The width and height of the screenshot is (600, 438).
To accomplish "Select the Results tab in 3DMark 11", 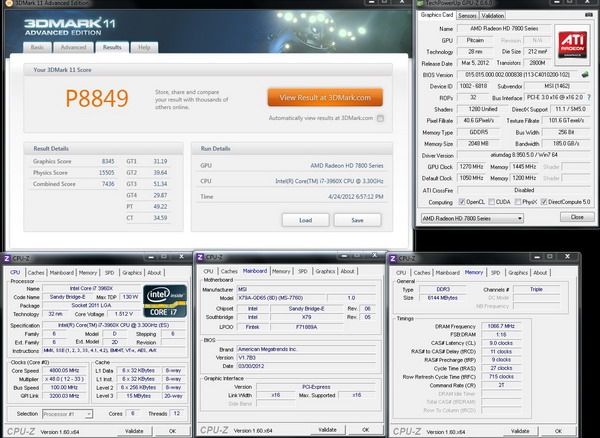I will pos(112,47).
